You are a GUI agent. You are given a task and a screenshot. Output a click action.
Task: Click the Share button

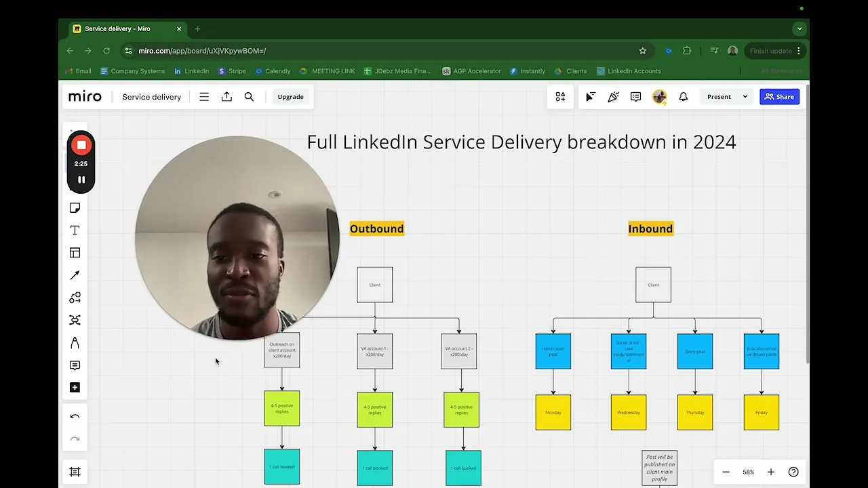point(779,97)
